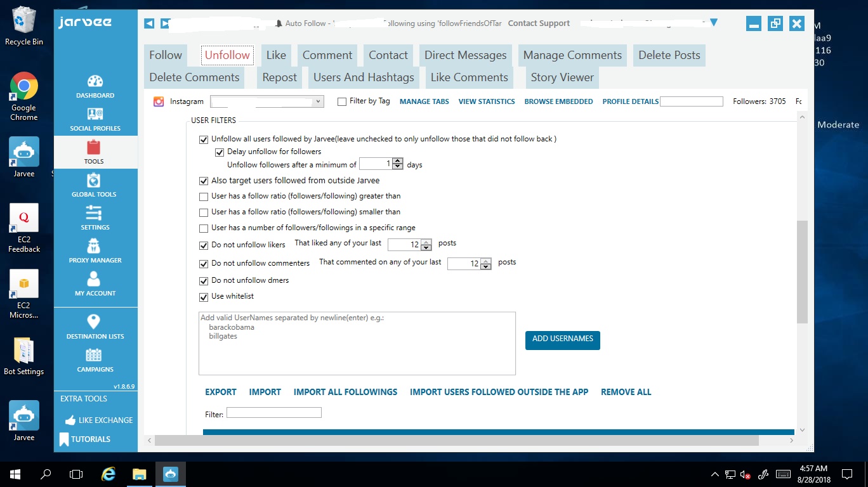Image resolution: width=868 pixels, height=487 pixels.
Task: Open Global Tools sidebar icon
Action: click(94, 181)
